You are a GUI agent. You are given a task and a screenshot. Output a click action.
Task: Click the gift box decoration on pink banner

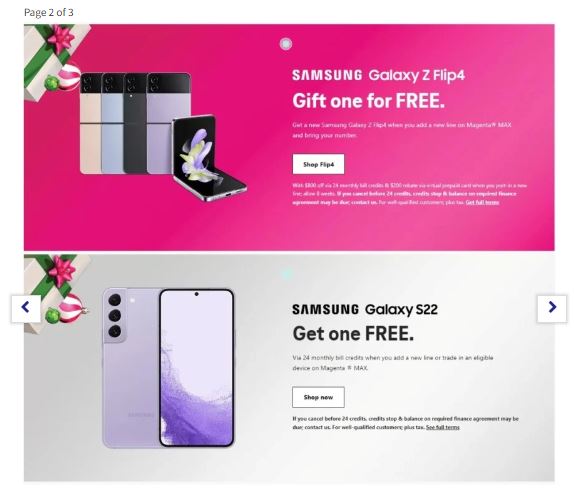coord(53,60)
